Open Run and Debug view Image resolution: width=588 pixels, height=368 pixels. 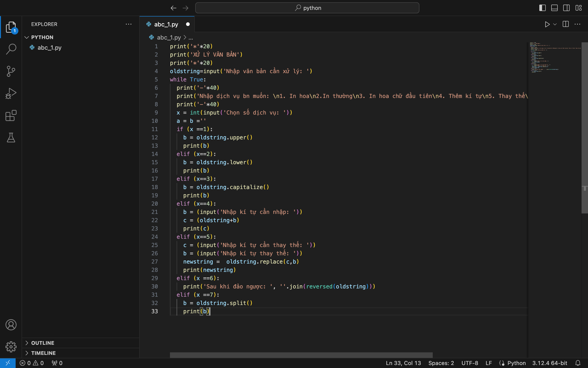tap(11, 93)
